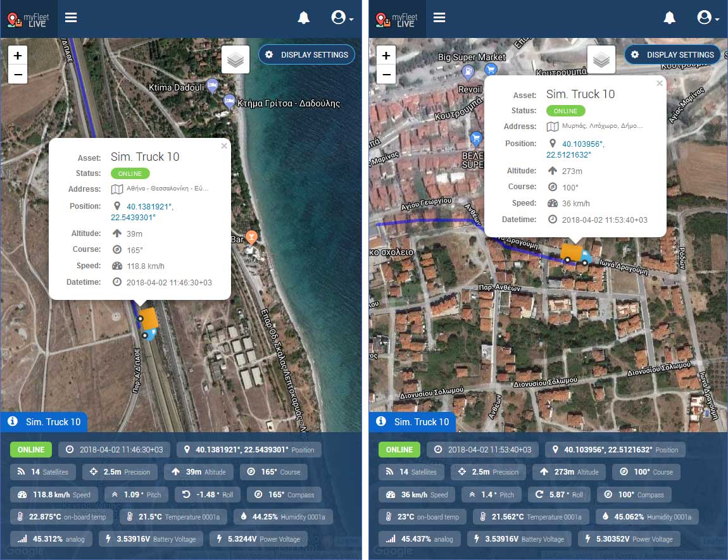The height and width of the screenshot is (560, 728).
Task: Open Display Settings on the left map
Action: click(x=307, y=54)
